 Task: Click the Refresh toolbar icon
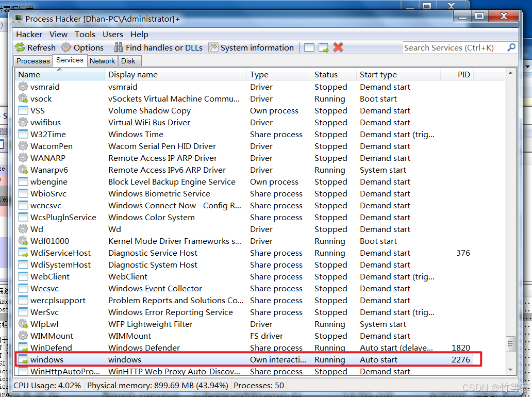(x=20, y=47)
